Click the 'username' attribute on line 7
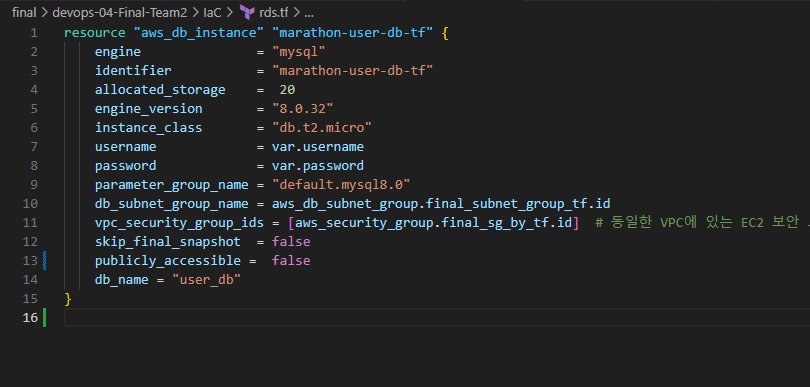The image size is (810, 387). 126,147
